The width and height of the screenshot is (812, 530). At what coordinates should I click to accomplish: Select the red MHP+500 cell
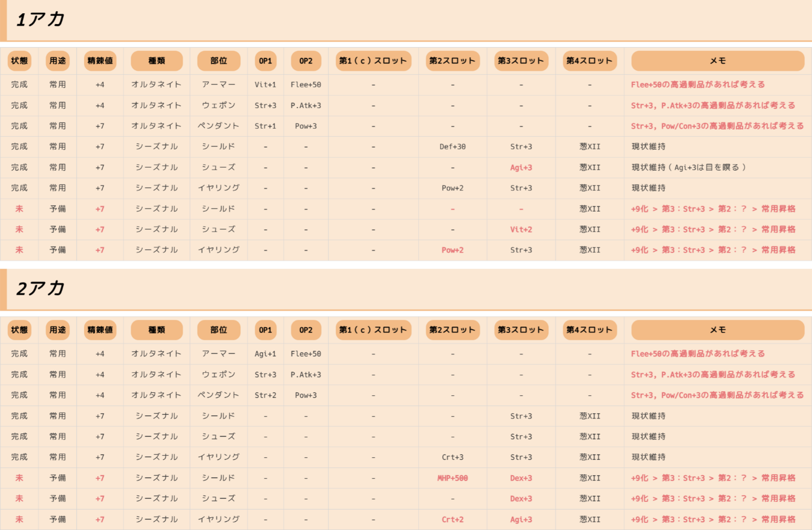tap(452, 478)
